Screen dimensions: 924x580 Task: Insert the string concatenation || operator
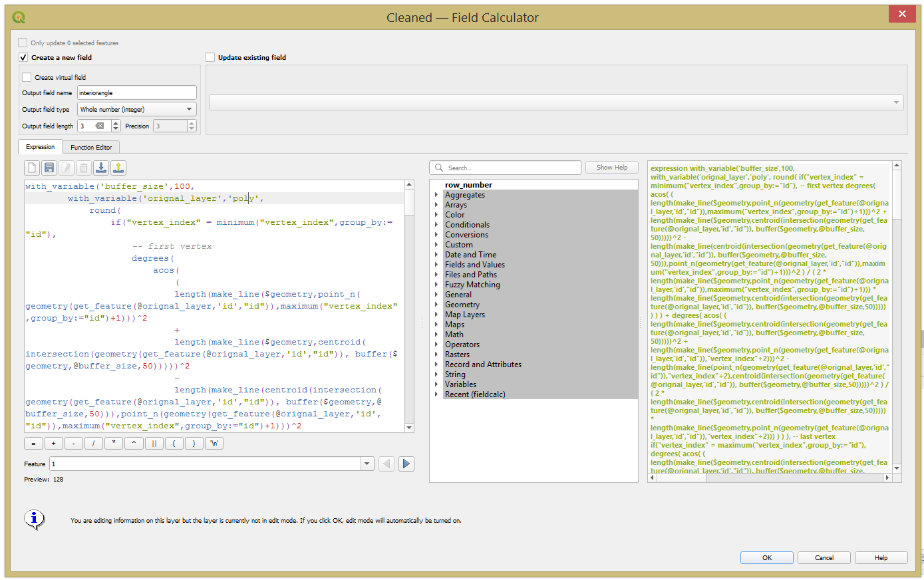pyautogui.click(x=154, y=443)
